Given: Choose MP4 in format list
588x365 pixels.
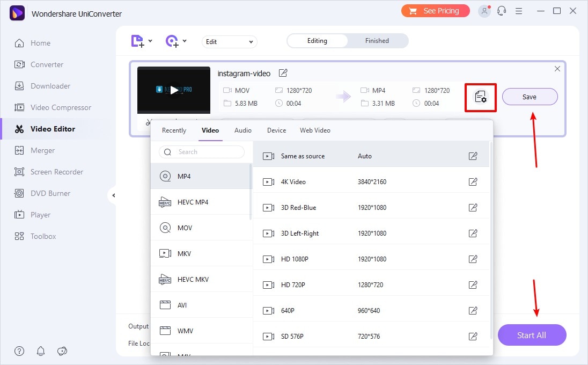Looking at the screenshot, I should click(x=201, y=176).
